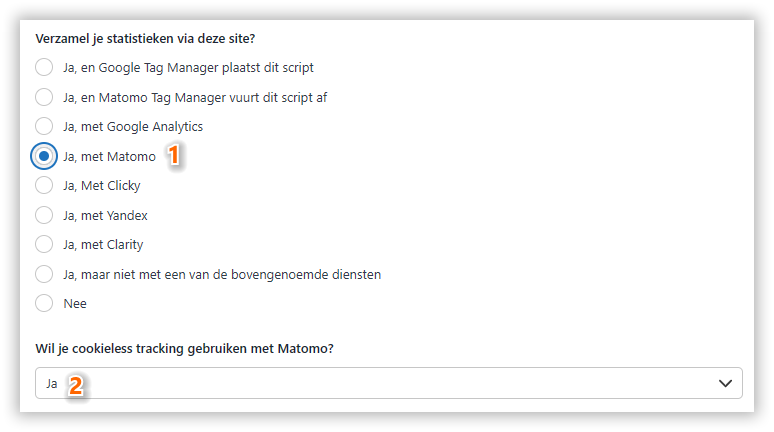The image size is (774, 432).
Task: Click the selected Matomo radio button
Action: [44, 156]
